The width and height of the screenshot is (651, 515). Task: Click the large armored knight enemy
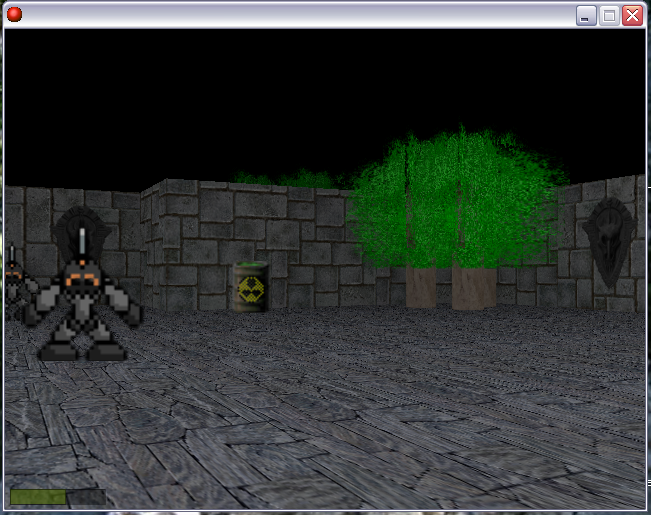click(x=82, y=294)
